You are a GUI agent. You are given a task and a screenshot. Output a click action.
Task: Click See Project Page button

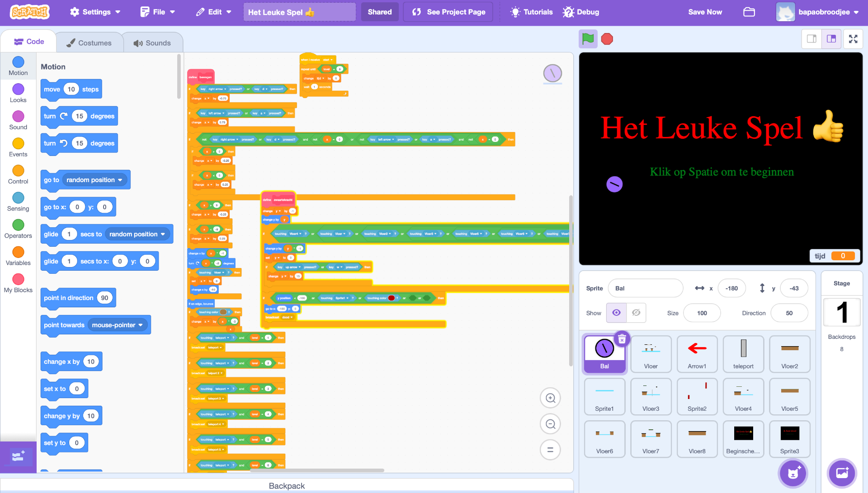coord(448,12)
